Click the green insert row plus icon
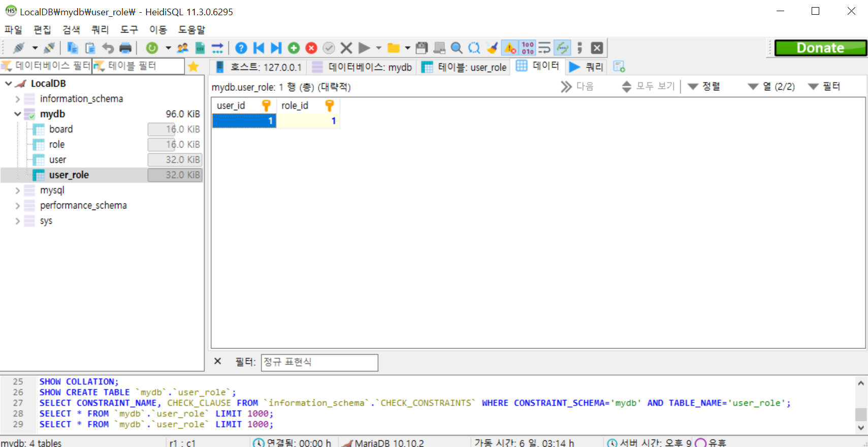868x447 pixels. [294, 48]
